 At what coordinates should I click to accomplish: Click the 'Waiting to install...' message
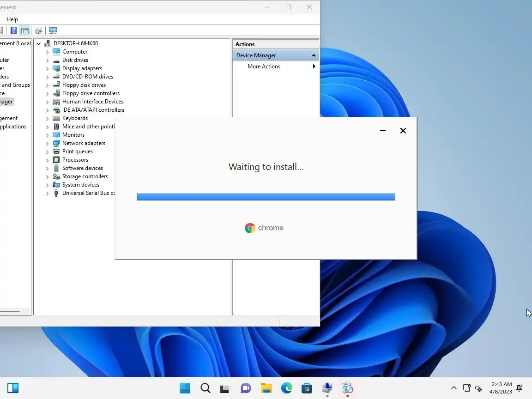(266, 167)
